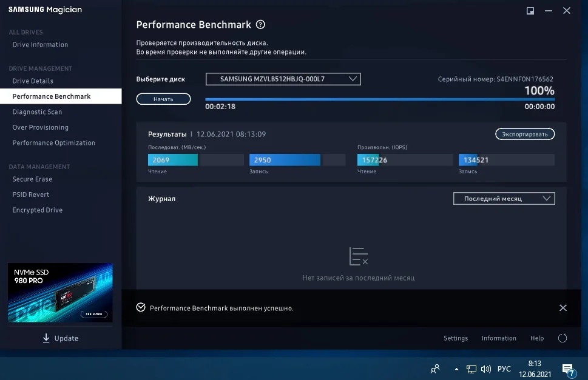Viewport: 588px width, 380px height.
Task: Click the result date 12.06.2021 08:13:09
Action: click(x=231, y=134)
